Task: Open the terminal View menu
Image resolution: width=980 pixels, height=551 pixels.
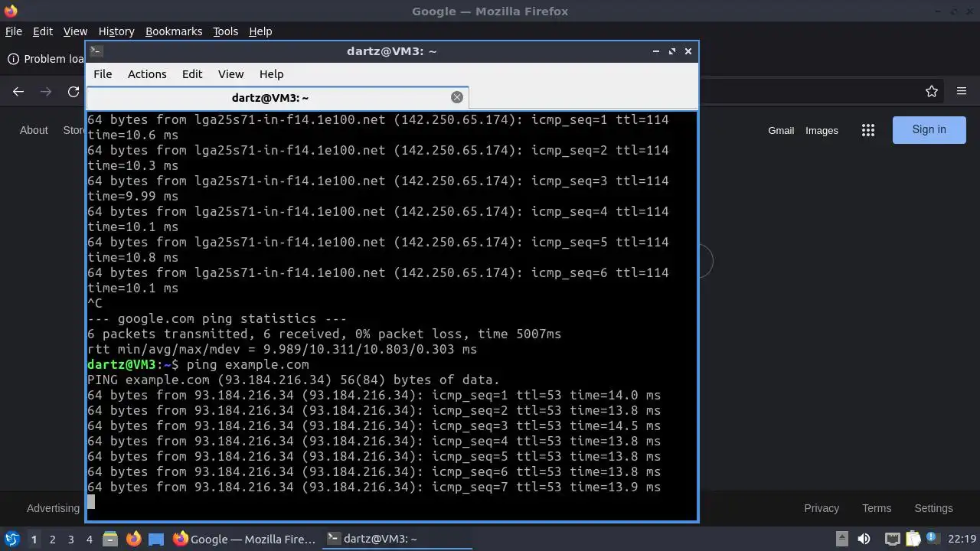Action: pyautogui.click(x=230, y=74)
